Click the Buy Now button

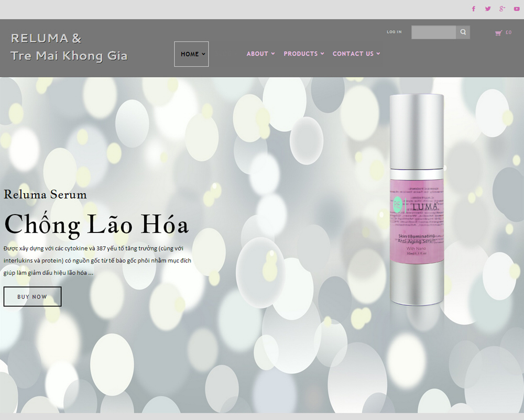pos(32,296)
